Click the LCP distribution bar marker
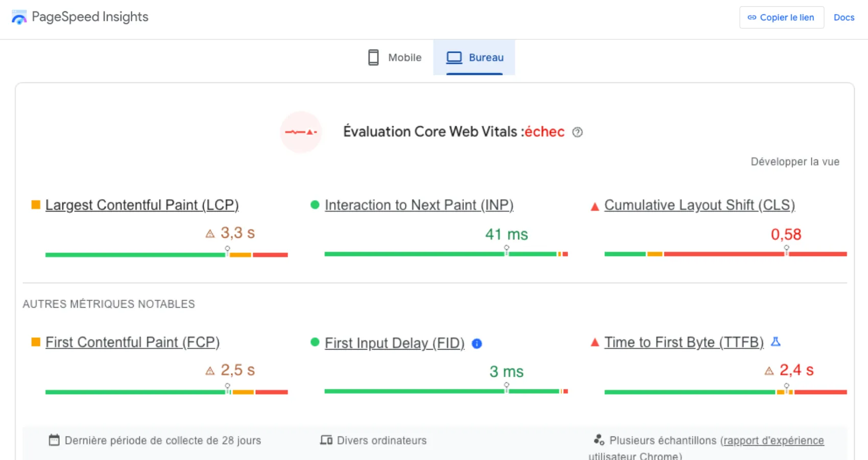Image resolution: width=868 pixels, height=460 pixels. pyautogui.click(x=228, y=251)
